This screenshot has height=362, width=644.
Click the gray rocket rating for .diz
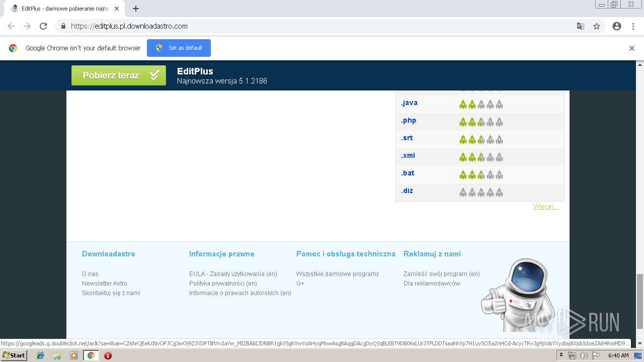click(481, 192)
